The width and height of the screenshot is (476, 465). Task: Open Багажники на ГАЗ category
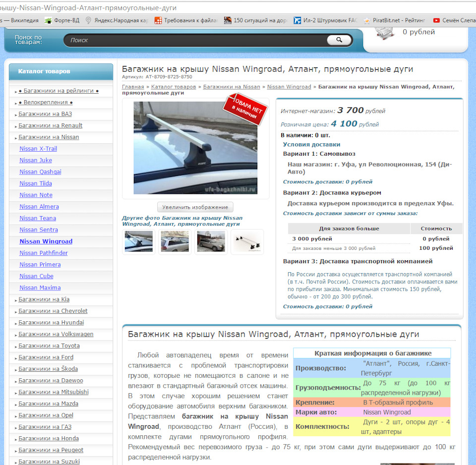pyautogui.click(x=45, y=427)
